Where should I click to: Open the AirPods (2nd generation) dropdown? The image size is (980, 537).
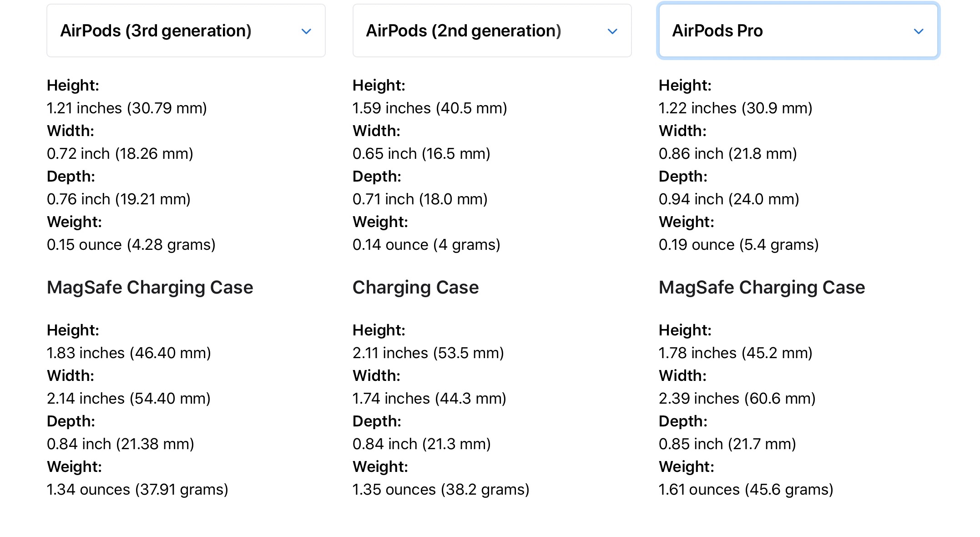click(491, 31)
